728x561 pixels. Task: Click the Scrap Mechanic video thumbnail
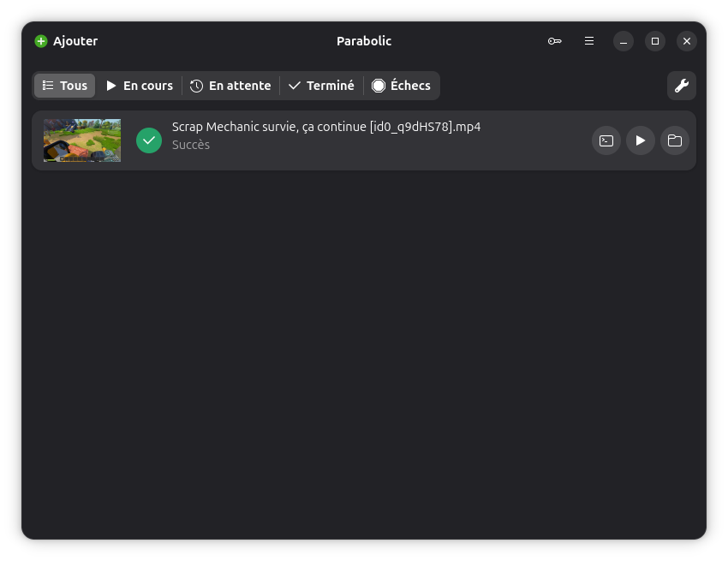click(x=82, y=140)
